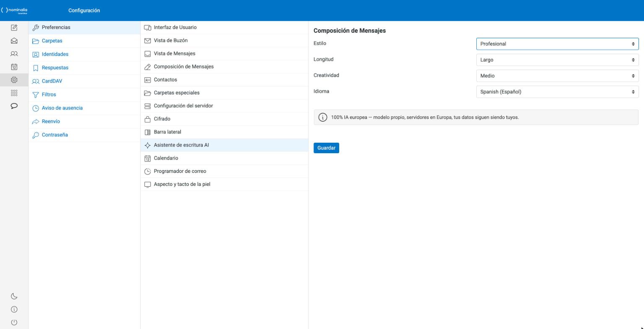The width and height of the screenshot is (644, 329).
Task: Open the Reenvío settings section
Action: point(84,121)
